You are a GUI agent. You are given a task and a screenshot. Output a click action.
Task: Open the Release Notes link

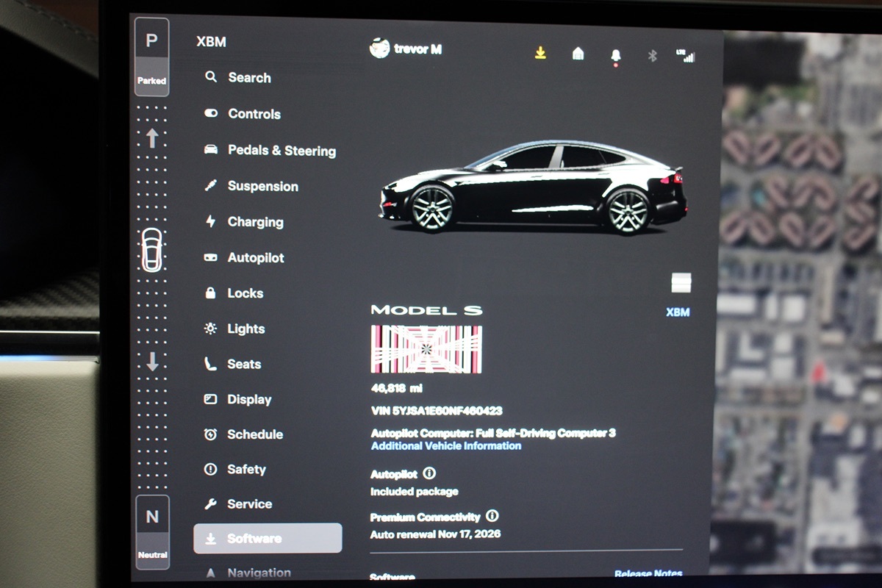coord(648,573)
